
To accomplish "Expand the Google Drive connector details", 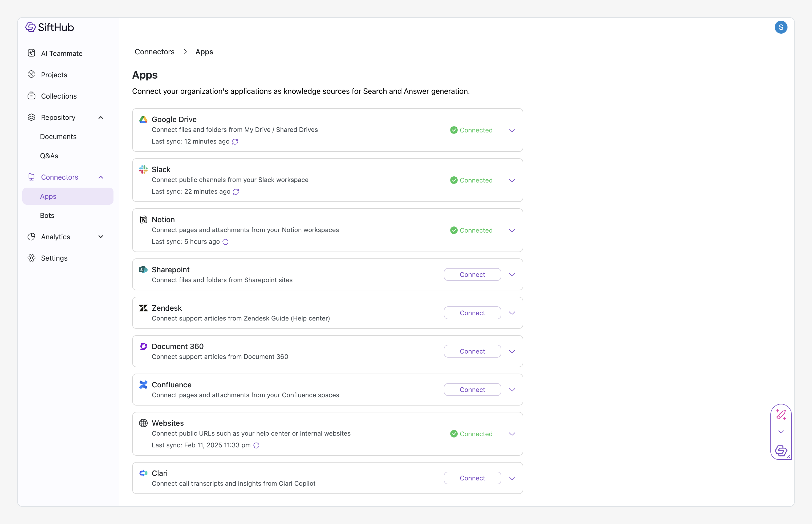I will point(512,130).
